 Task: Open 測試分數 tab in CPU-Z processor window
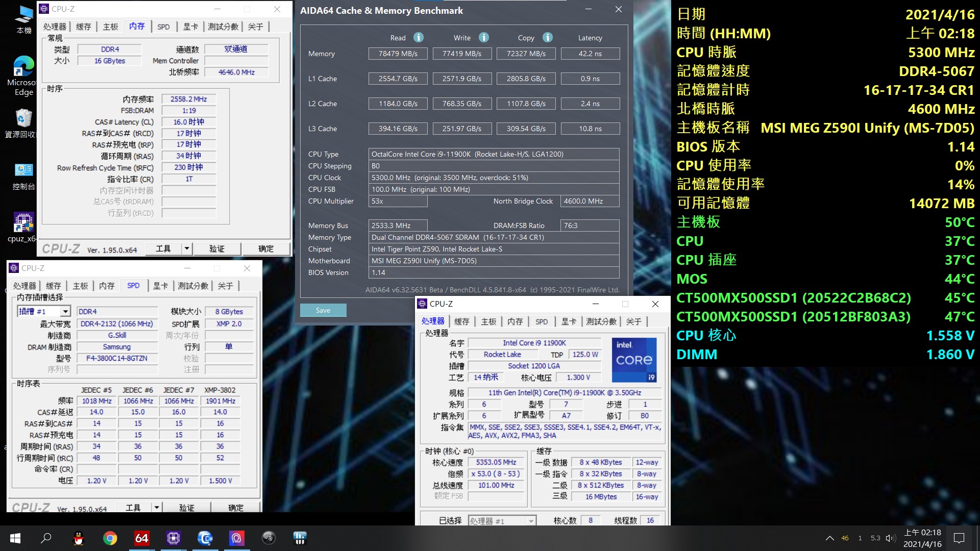point(601,321)
